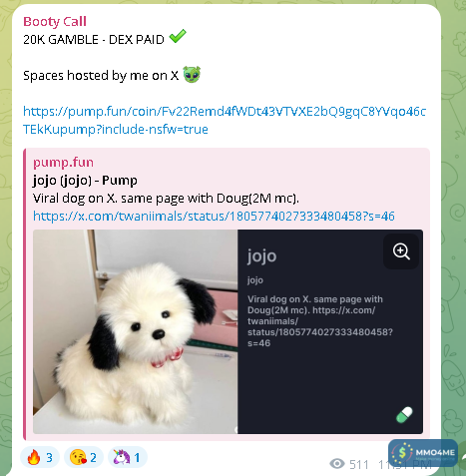Click the 511 views count
Screen dimensions: 466x476
[x=359, y=464]
